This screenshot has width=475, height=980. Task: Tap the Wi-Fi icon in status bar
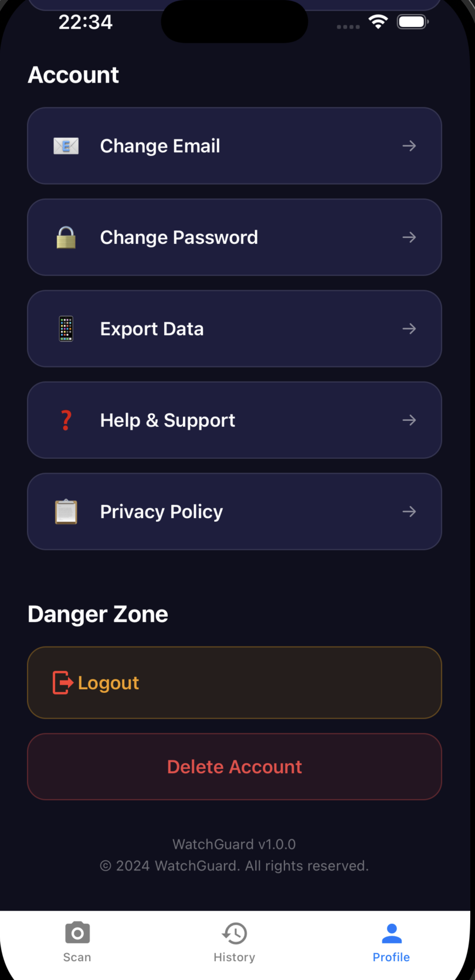point(378,22)
